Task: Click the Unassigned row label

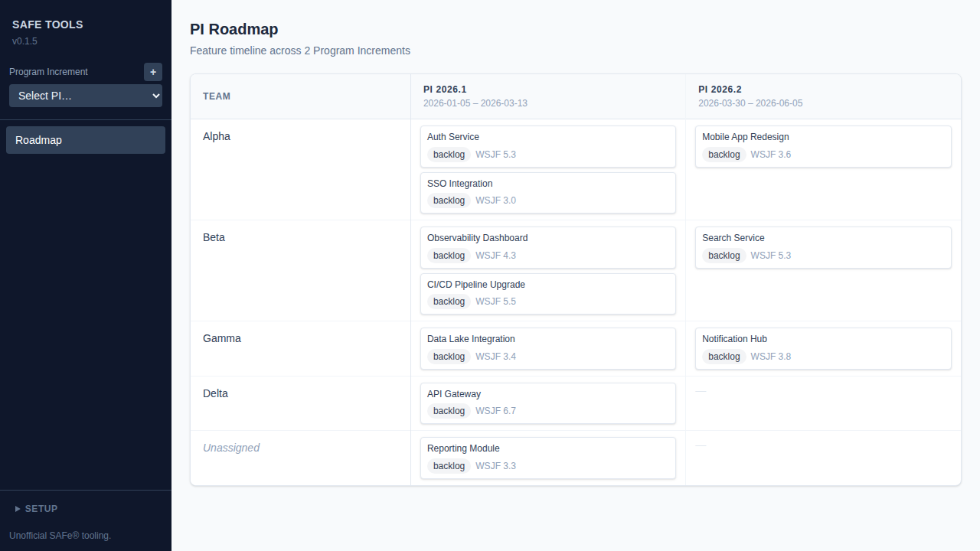Action: pyautogui.click(x=231, y=448)
